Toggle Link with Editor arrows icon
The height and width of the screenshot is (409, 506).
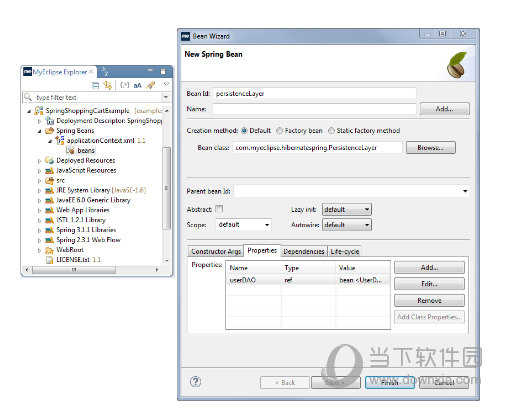pos(107,85)
